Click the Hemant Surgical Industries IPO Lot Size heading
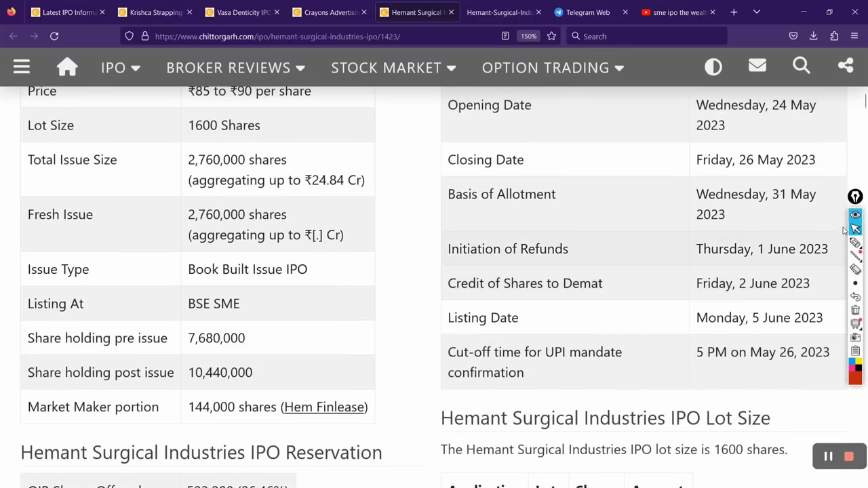The height and width of the screenshot is (488, 868). pyautogui.click(x=606, y=418)
